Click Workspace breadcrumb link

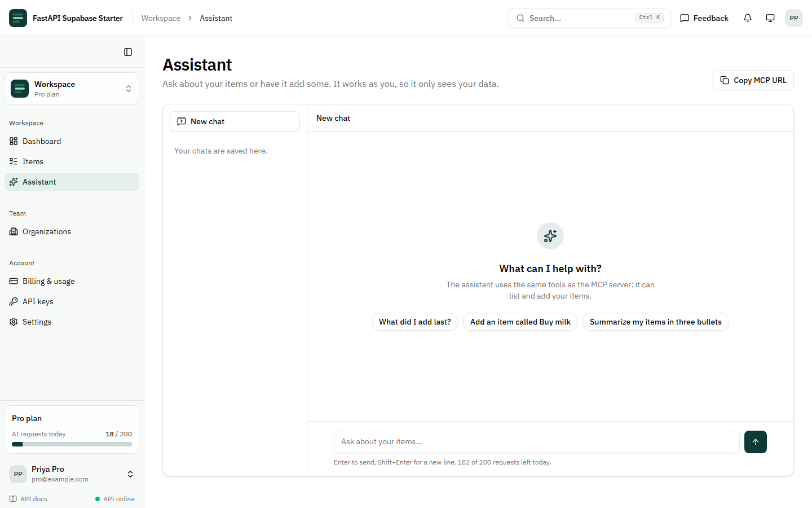coord(161,18)
